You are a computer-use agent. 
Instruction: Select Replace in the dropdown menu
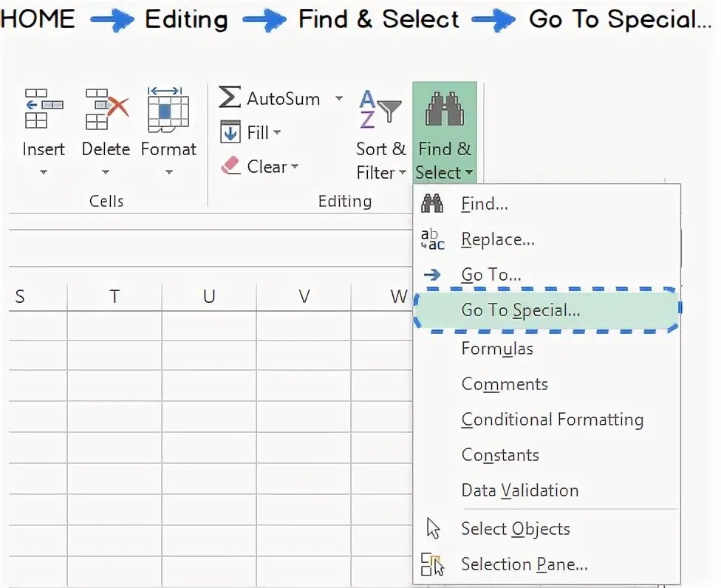[x=497, y=239]
